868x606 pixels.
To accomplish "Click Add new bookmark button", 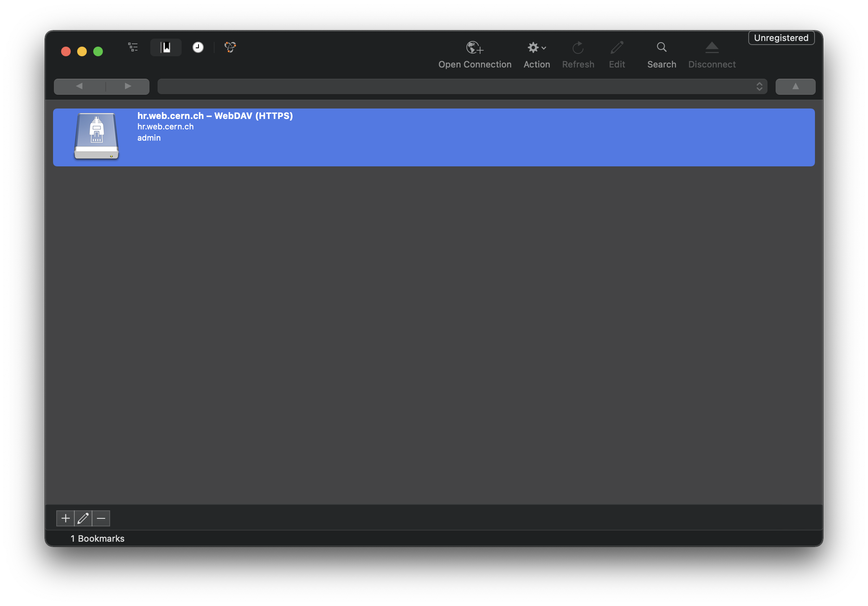I will (65, 518).
